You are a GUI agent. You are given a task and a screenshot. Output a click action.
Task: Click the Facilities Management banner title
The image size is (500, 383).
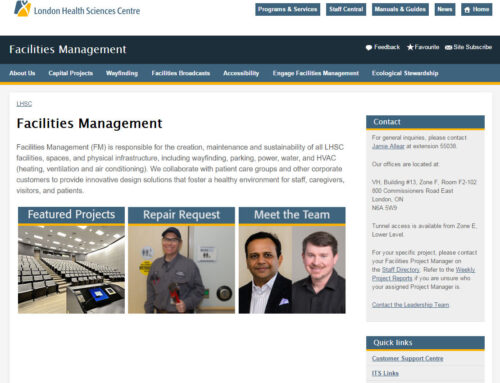pyautogui.click(x=68, y=49)
